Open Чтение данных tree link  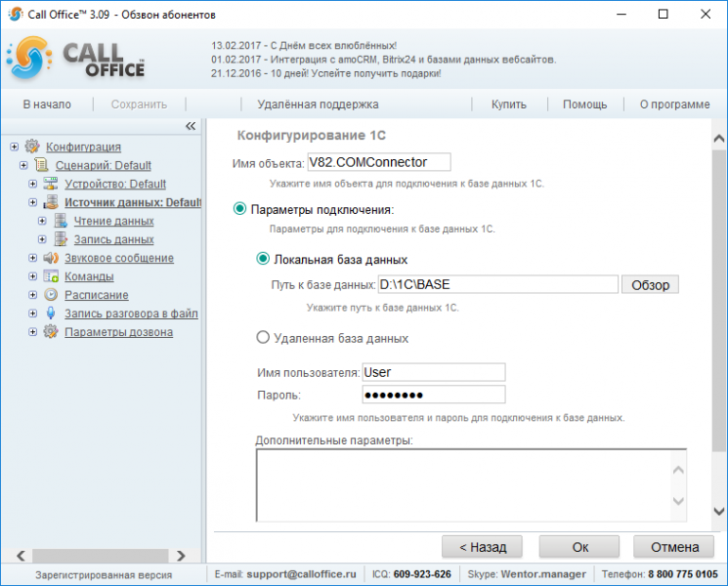point(113,222)
